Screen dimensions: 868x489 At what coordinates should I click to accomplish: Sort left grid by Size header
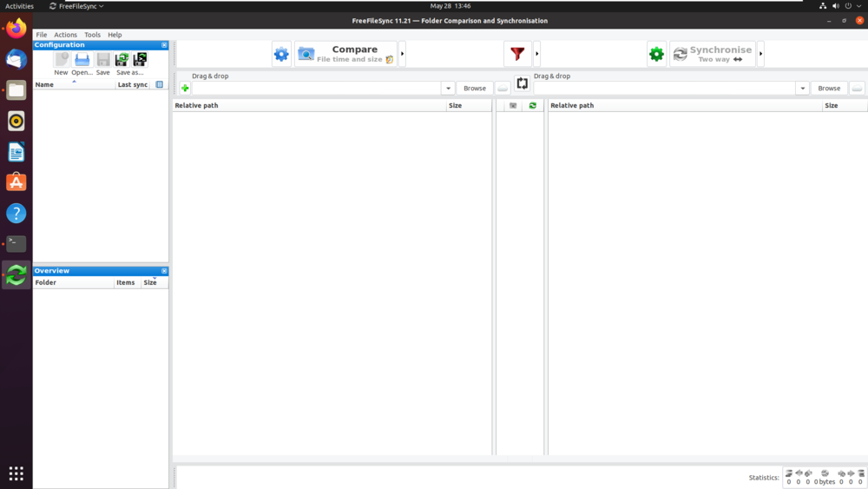coord(469,105)
